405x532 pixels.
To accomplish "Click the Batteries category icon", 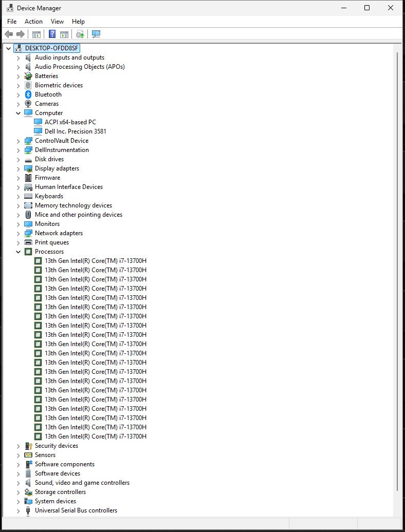I will point(28,76).
